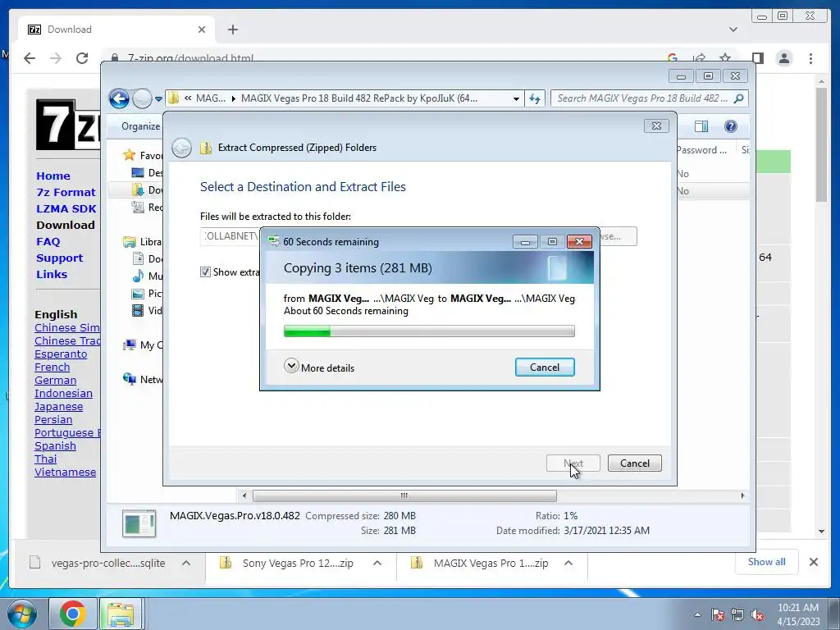The image size is (840, 630).
Task: Bookmark this page with star icon
Action: (x=725, y=57)
